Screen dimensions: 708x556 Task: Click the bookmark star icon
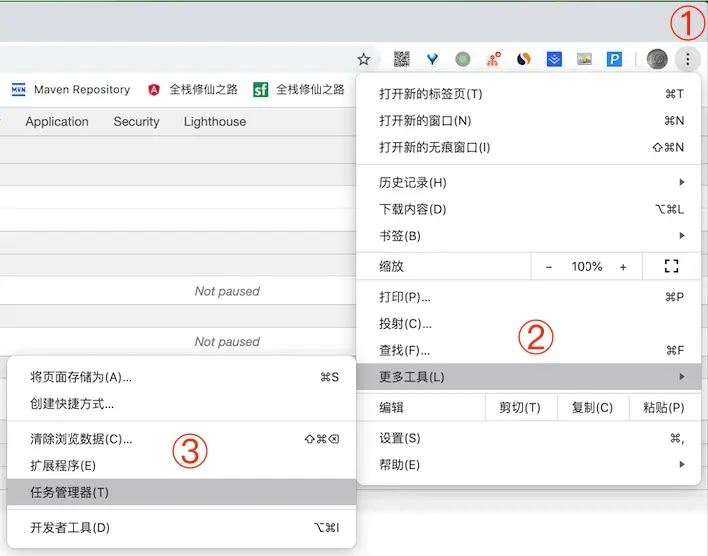tap(363, 59)
